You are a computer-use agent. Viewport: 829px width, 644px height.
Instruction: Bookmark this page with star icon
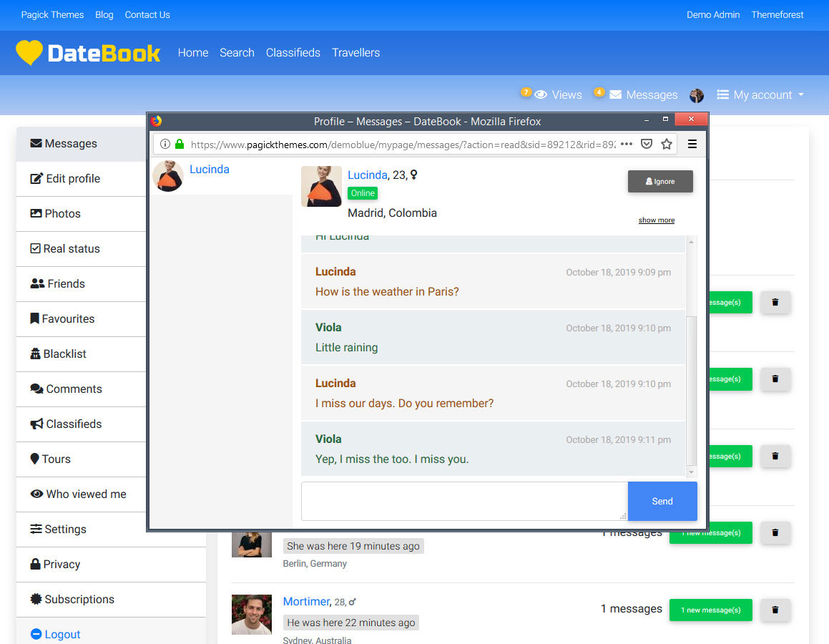(667, 144)
